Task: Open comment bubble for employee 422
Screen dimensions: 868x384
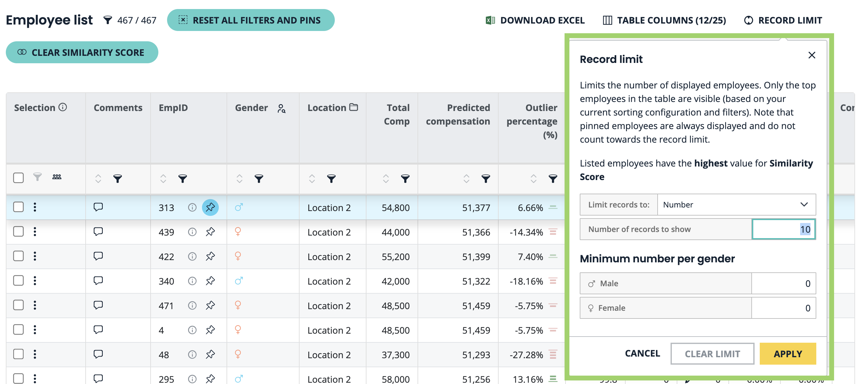Action: tap(98, 256)
